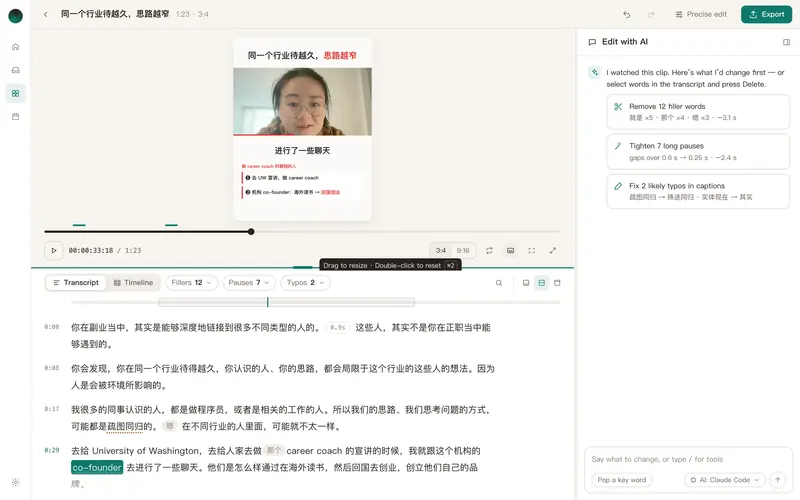
Task: Open settings gear in sidebar
Action: pos(15,482)
